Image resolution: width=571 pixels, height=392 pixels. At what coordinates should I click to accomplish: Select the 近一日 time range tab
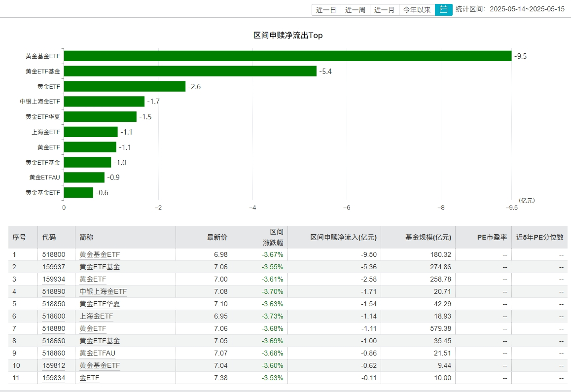click(326, 10)
